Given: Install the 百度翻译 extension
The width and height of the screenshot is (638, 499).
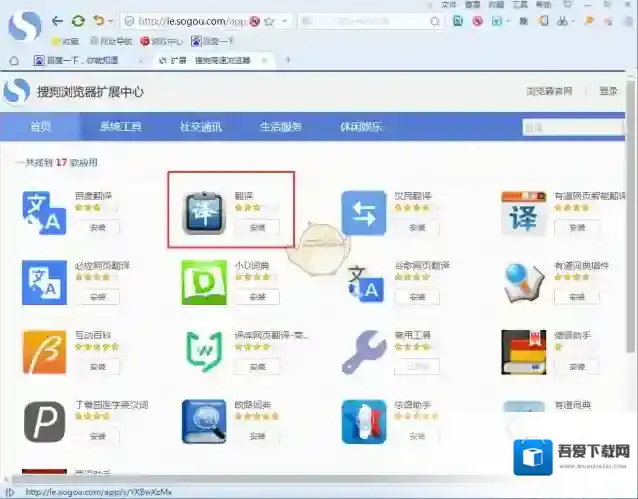Looking at the screenshot, I should click(x=98, y=228).
